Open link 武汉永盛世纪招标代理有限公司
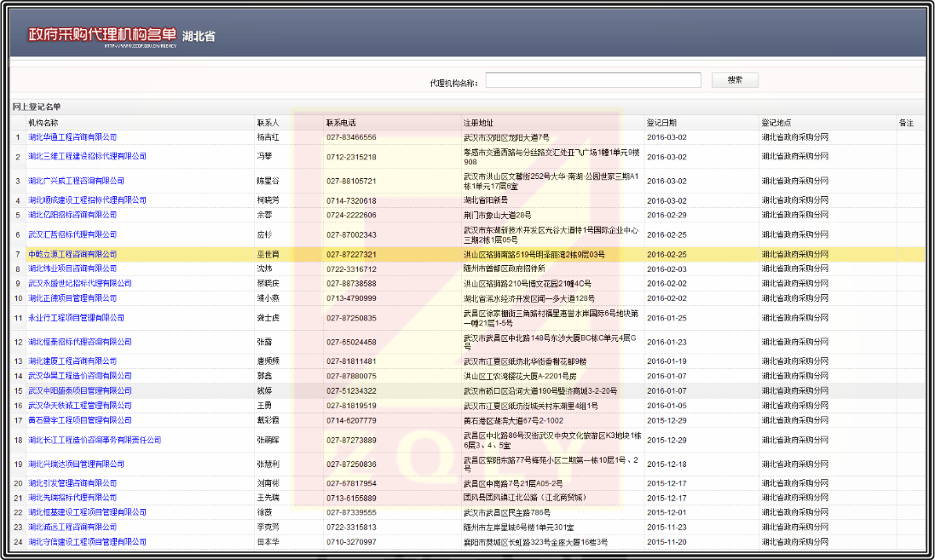The height and width of the screenshot is (560, 935). click(80, 283)
